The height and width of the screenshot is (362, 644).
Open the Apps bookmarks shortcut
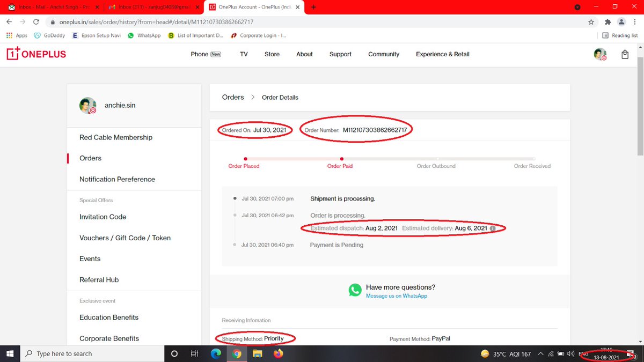[17, 35]
